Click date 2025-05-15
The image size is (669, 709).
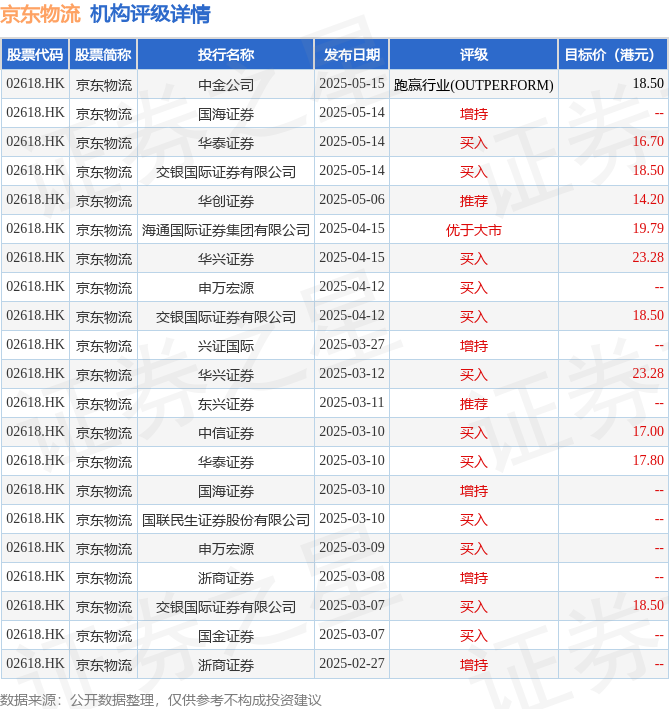click(x=352, y=84)
